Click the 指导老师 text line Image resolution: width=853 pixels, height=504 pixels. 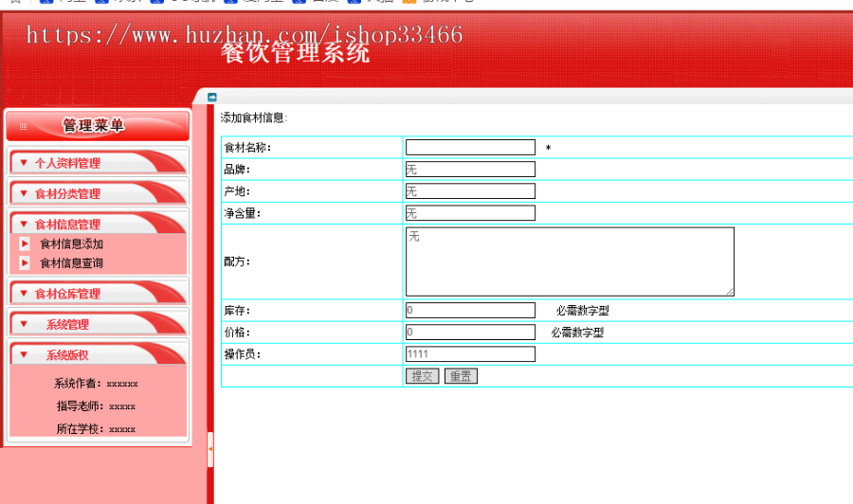tap(96, 406)
